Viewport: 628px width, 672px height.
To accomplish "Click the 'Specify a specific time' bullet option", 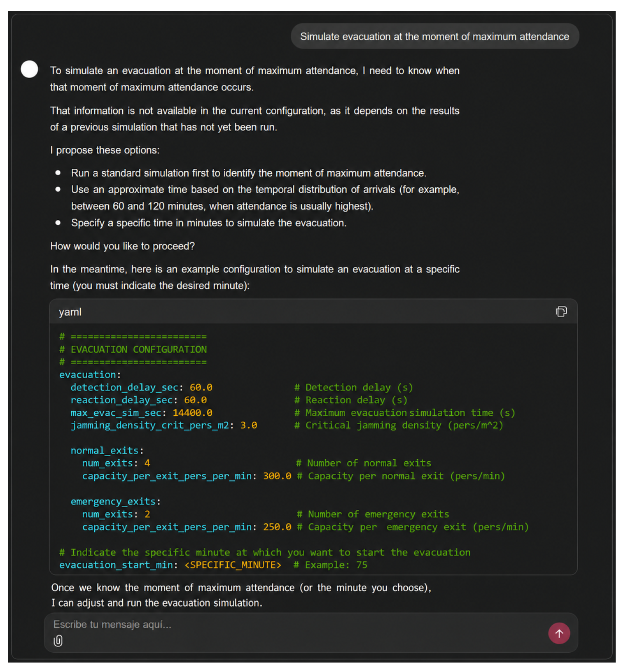I will pos(209,223).
